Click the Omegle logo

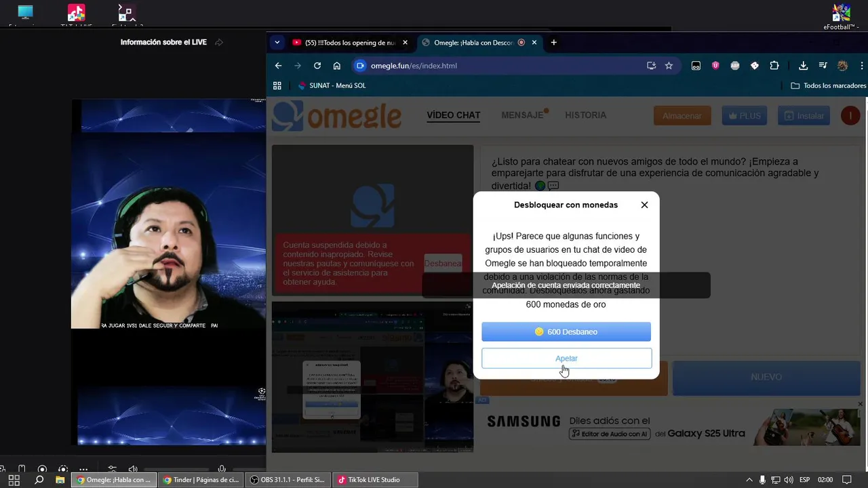click(x=337, y=116)
